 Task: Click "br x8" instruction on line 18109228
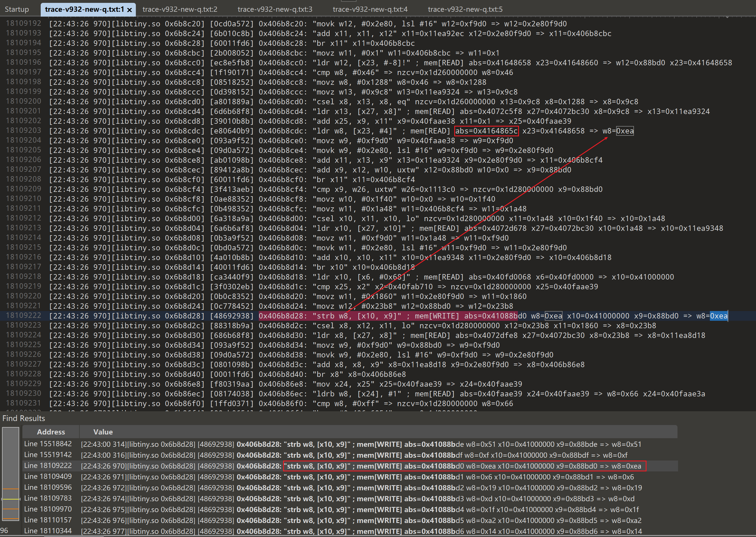click(x=328, y=374)
